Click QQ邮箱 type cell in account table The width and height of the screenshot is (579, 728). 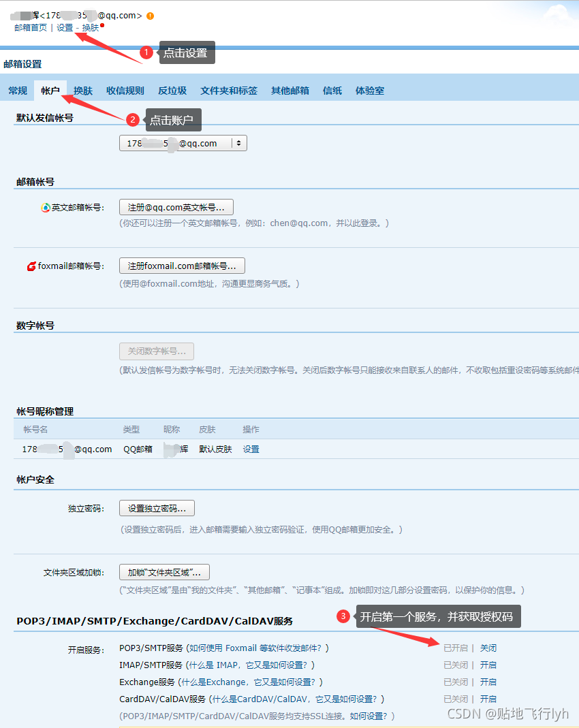click(x=138, y=449)
